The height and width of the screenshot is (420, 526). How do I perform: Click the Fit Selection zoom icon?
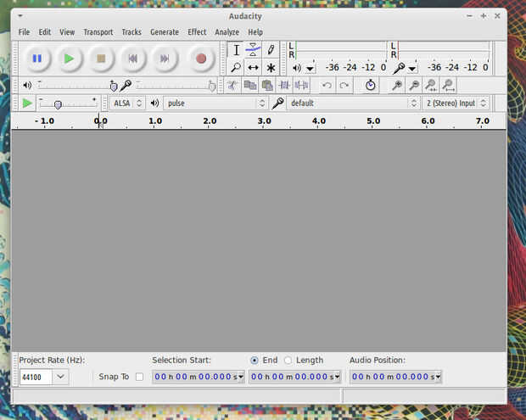pos(431,85)
